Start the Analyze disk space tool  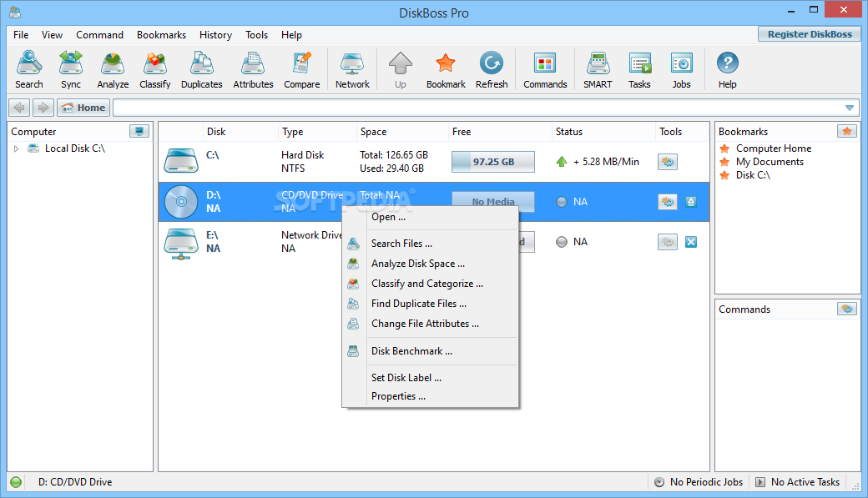click(113, 70)
